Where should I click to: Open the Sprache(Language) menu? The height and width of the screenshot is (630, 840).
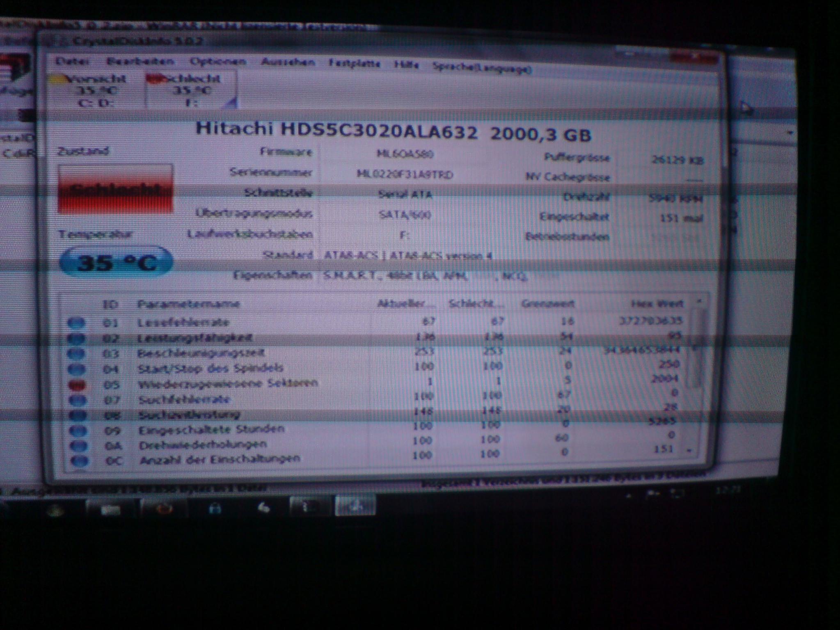click(482, 69)
